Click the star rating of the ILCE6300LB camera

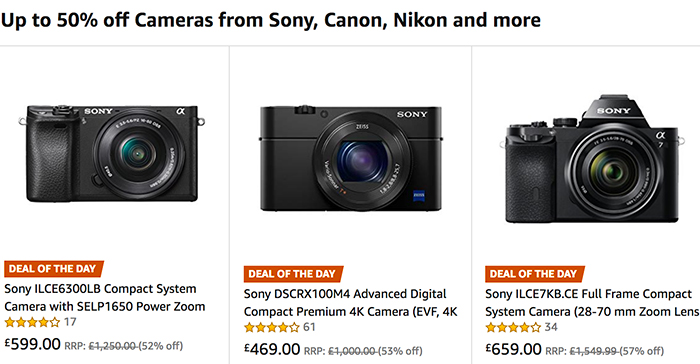tap(32, 322)
